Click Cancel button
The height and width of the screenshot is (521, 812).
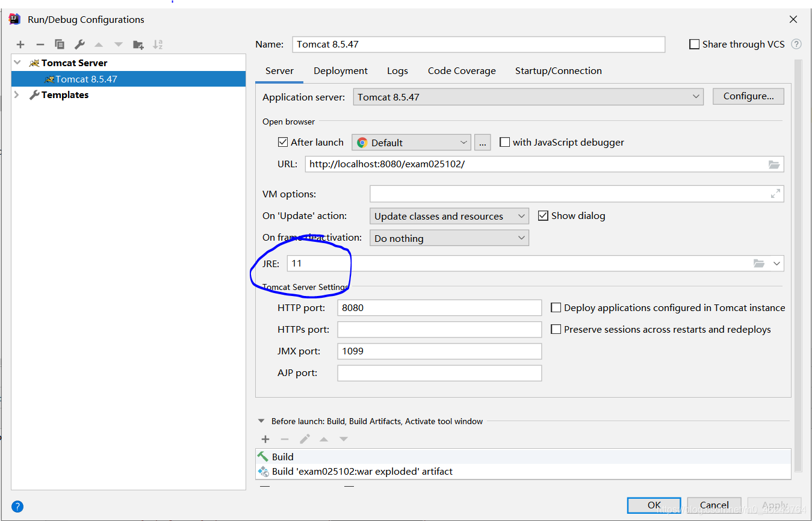714,505
